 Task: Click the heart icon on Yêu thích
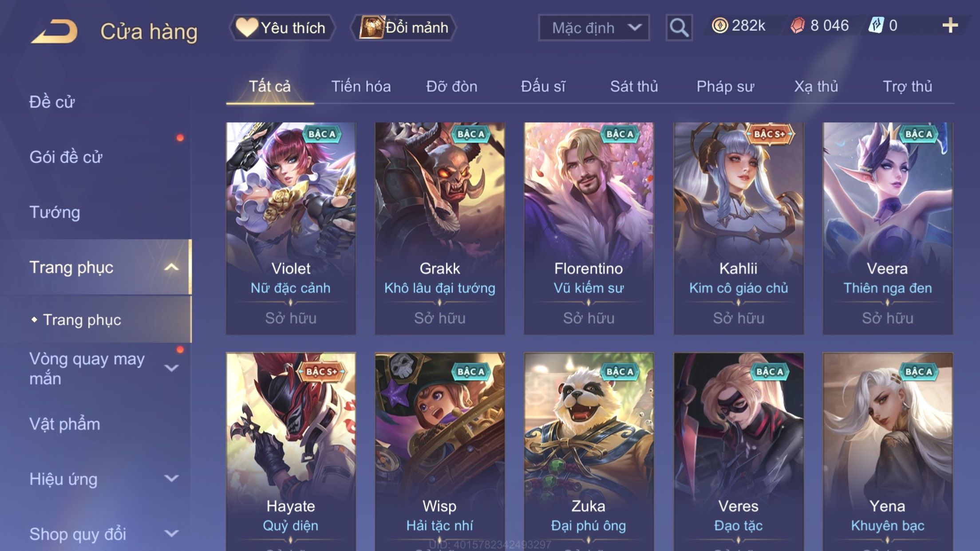point(246,27)
